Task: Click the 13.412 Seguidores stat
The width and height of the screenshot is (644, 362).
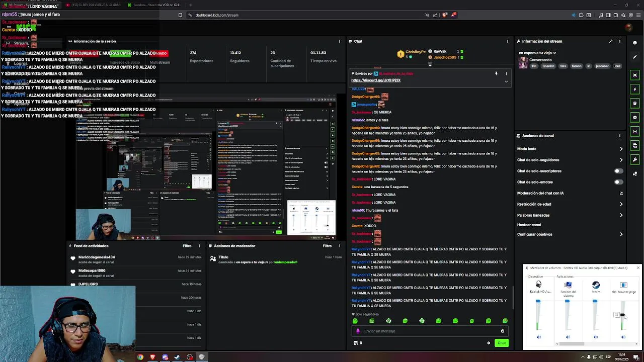Action: click(239, 56)
